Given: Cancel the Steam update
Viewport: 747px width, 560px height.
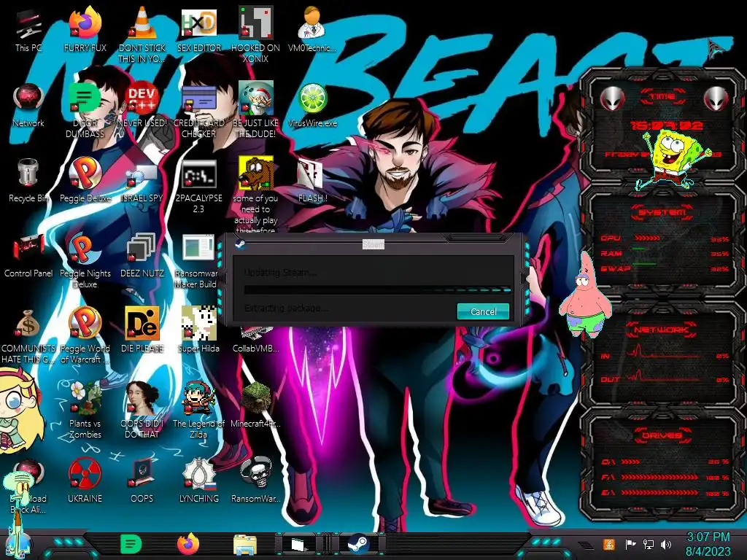Looking at the screenshot, I should point(483,311).
